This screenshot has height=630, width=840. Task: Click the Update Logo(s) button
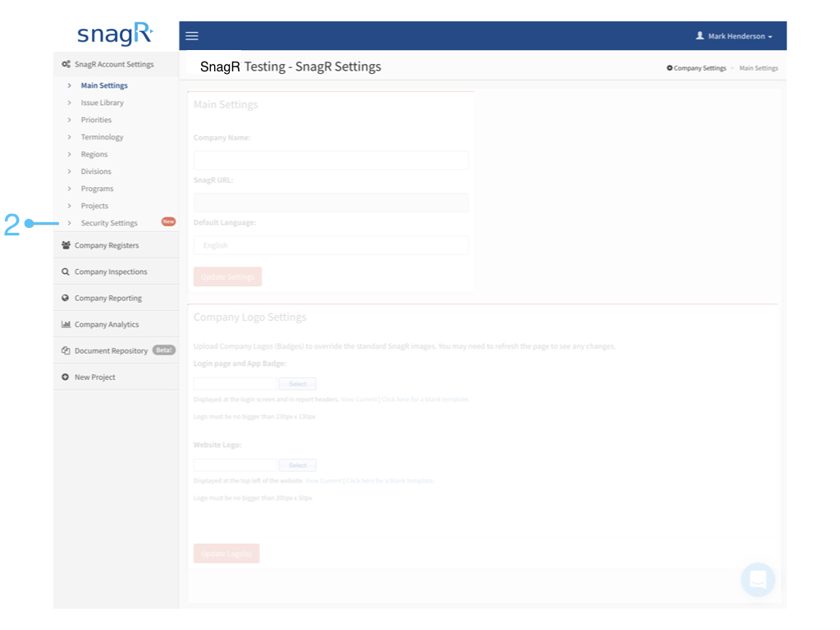(x=226, y=554)
